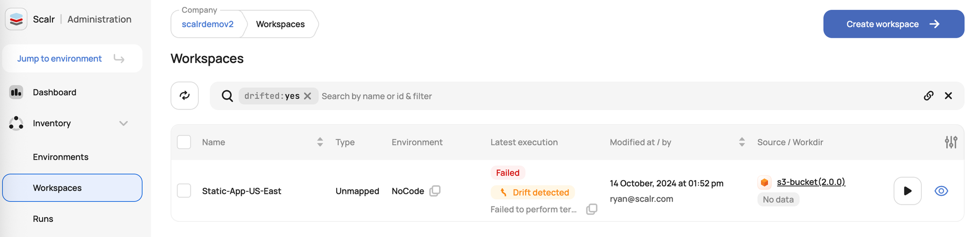Remove the drifted:yes filter tag
Screen dimensions: 980x237
(307, 96)
